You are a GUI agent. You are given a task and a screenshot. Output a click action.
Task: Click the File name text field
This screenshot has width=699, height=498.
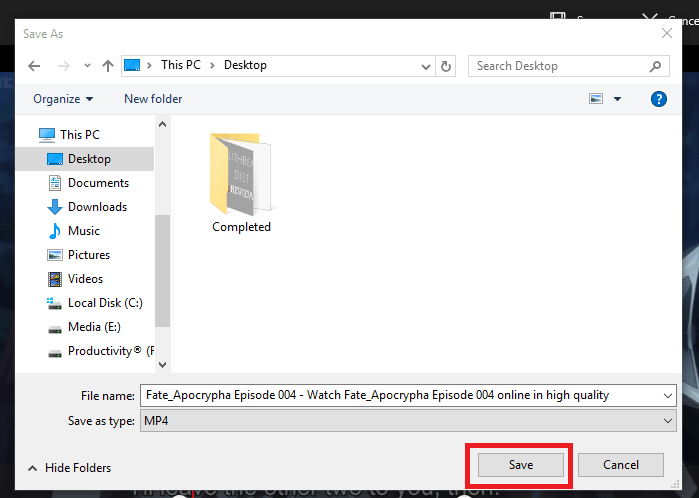(x=401, y=395)
